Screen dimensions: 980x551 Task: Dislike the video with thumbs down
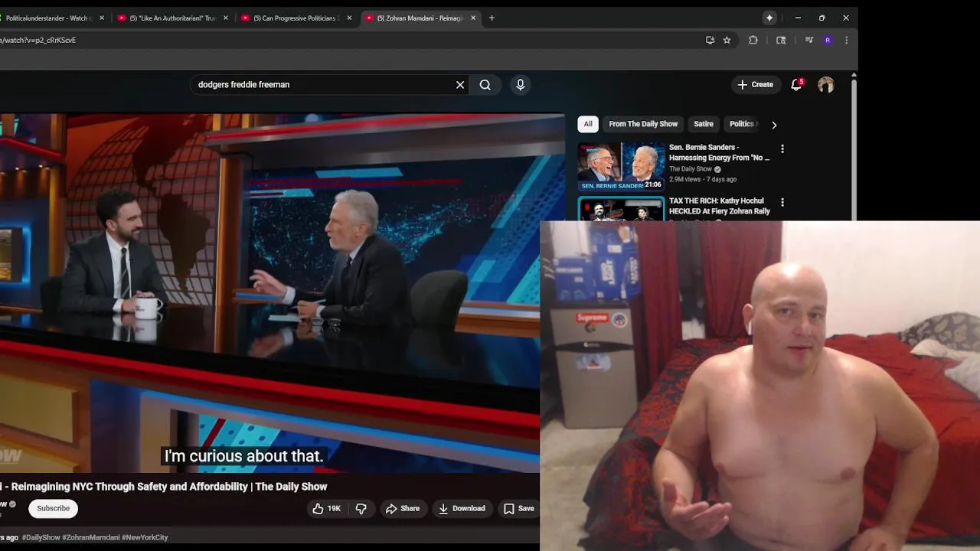coord(361,508)
